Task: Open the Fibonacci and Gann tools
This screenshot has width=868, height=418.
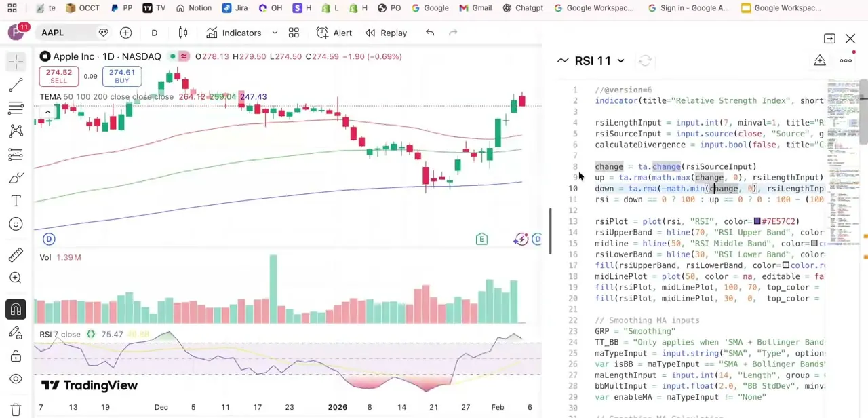Action: 16,108
